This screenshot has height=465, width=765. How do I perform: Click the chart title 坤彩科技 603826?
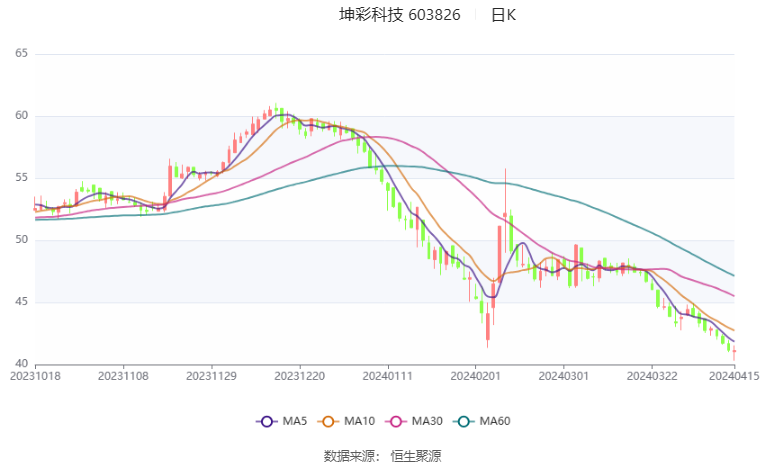(399, 15)
